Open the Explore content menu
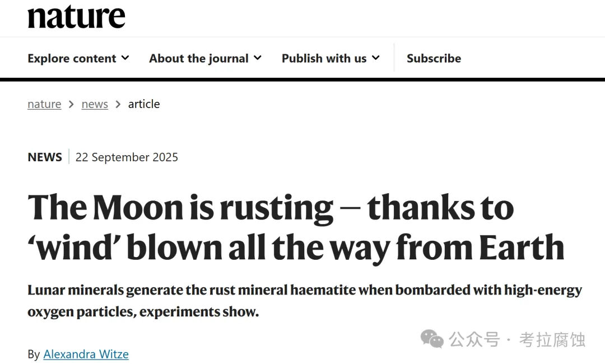The height and width of the screenshot is (364, 605). coord(72,58)
